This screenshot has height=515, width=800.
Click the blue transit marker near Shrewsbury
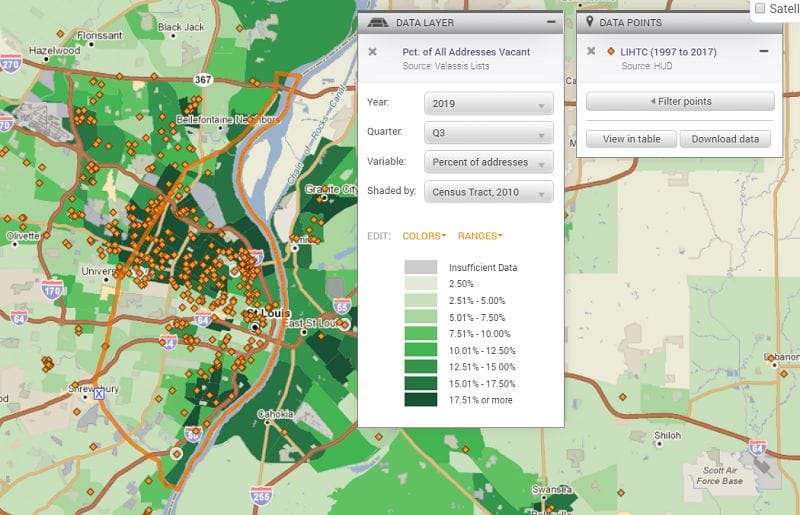pos(98,394)
